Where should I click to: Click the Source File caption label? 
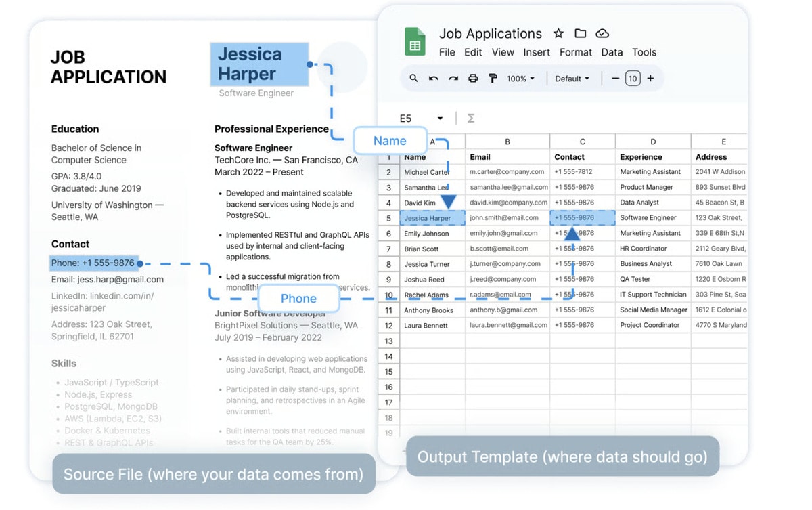[214, 474]
